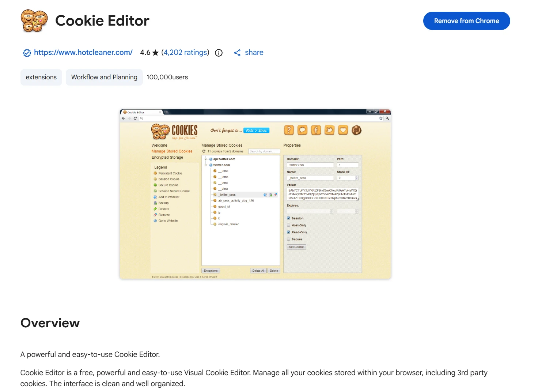Viewport: 557px width, 392px height.
Task: Click the Restore legend arrow icon
Action: pyautogui.click(x=155, y=209)
